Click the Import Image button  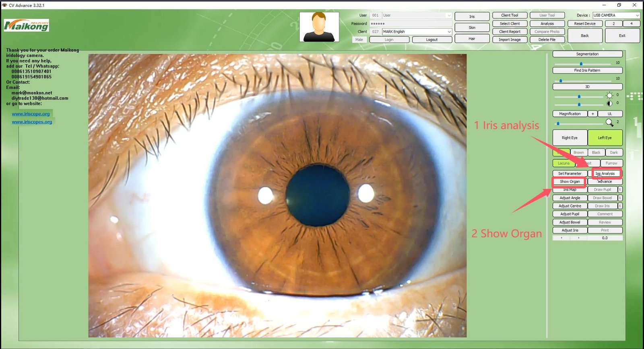510,40
